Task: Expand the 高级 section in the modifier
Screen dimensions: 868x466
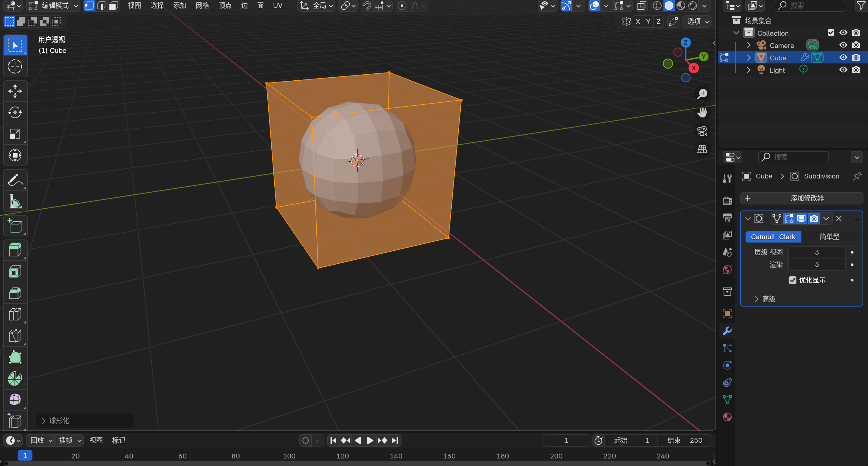Action: [765, 299]
